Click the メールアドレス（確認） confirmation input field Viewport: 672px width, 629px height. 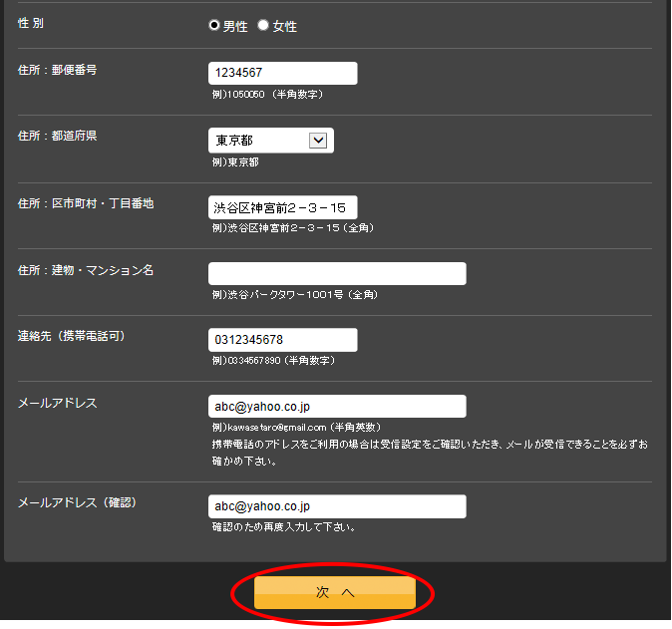click(337, 506)
